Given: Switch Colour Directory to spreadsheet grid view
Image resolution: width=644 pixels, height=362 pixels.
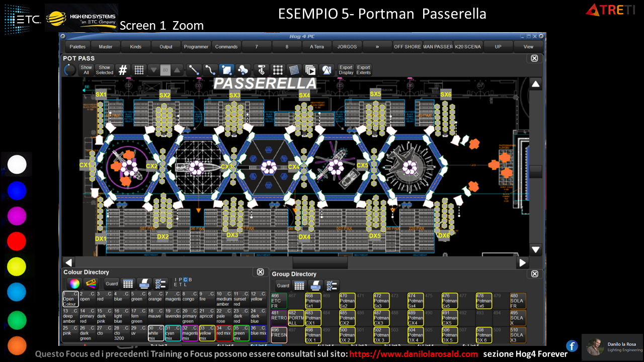Looking at the screenshot, I should click(128, 284).
